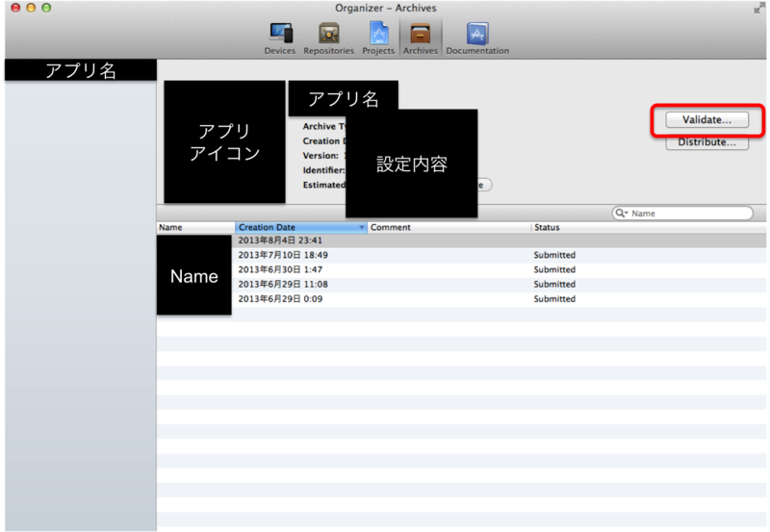Select archive dated 2013年6月29日 11:08
The width and height of the screenshot is (770, 532).
point(462,285)
